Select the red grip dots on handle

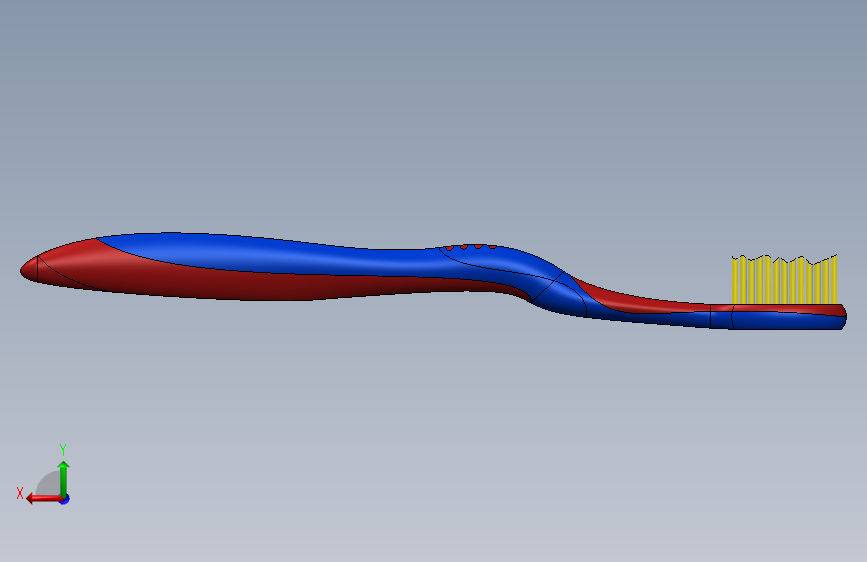[x=470, y=247]
